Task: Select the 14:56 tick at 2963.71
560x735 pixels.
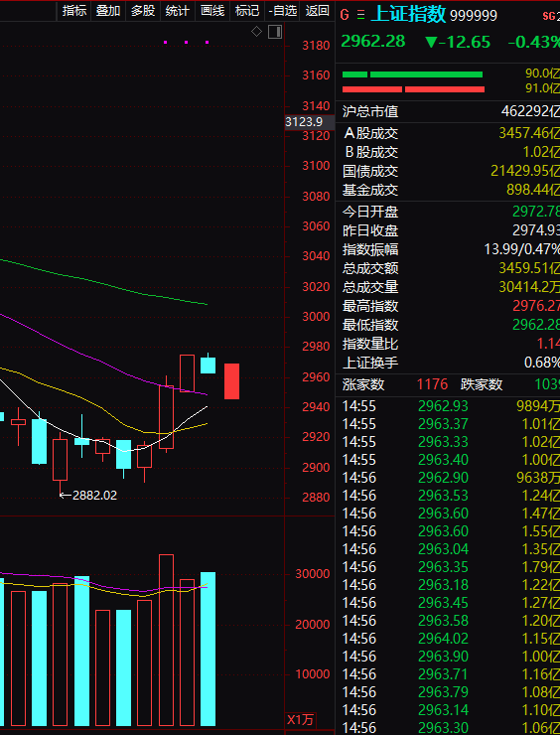Action: point(448,674)
